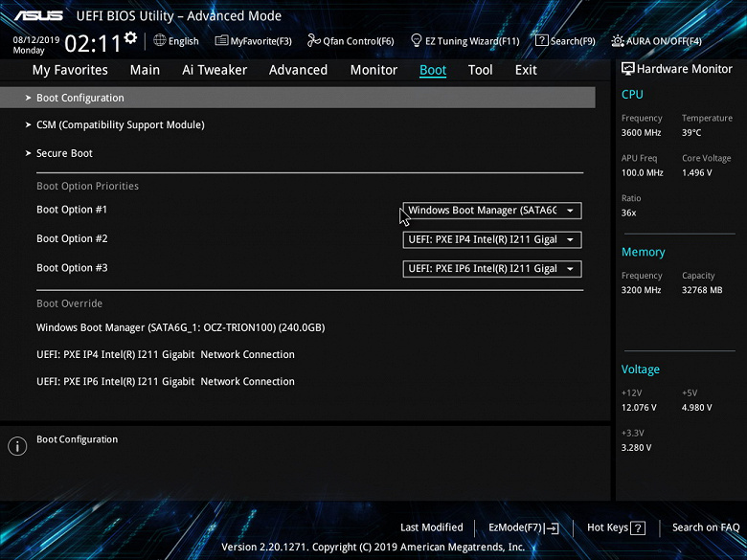Open the Exit tab
Screen dimensions: 747x560
526,70
